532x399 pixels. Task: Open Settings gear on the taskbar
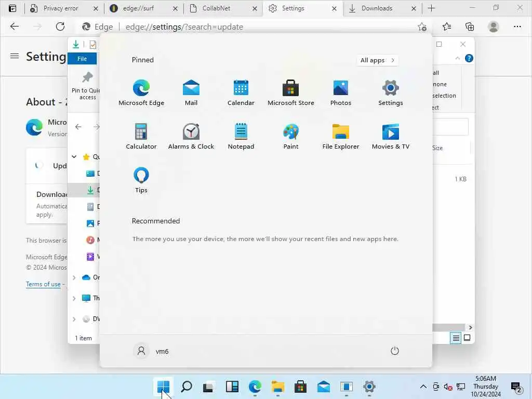[369, 387]
